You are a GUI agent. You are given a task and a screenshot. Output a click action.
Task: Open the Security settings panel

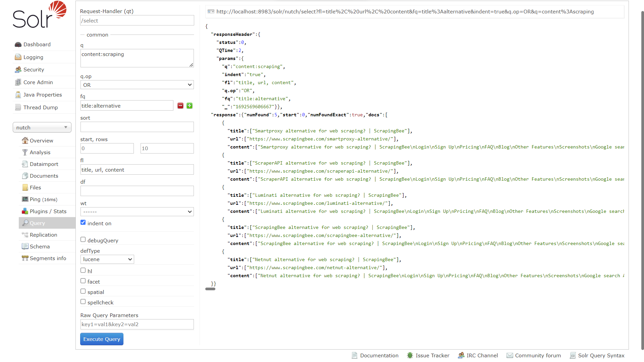click(34, 69)
